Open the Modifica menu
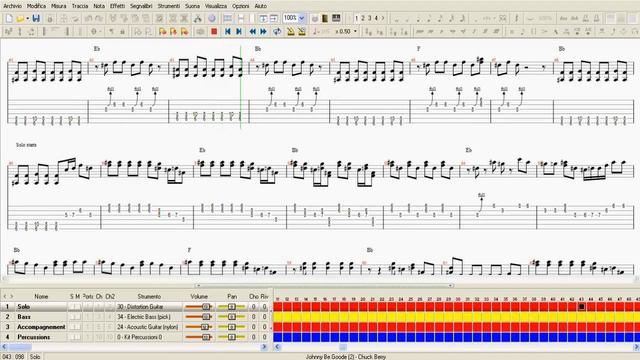Screen dimensions: 640x360 pyautogui.click(x=36, y=6)
